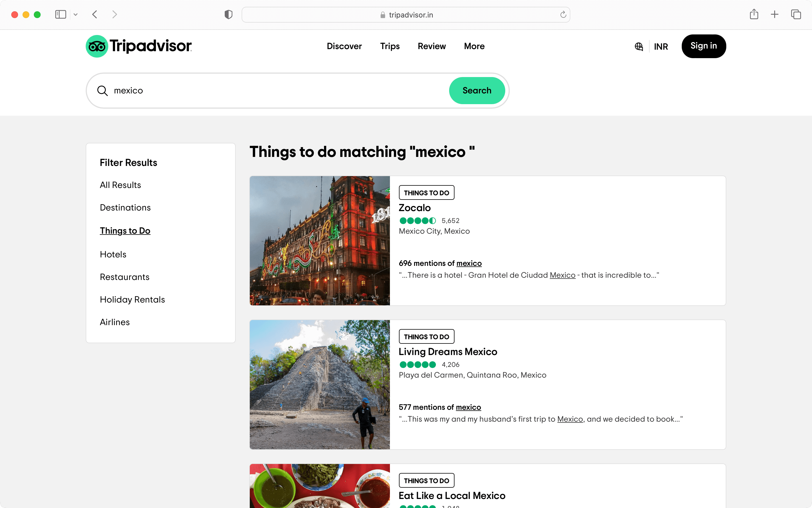
Task: Click the tripadvisor.in address bar
Action: coord(406,15)
